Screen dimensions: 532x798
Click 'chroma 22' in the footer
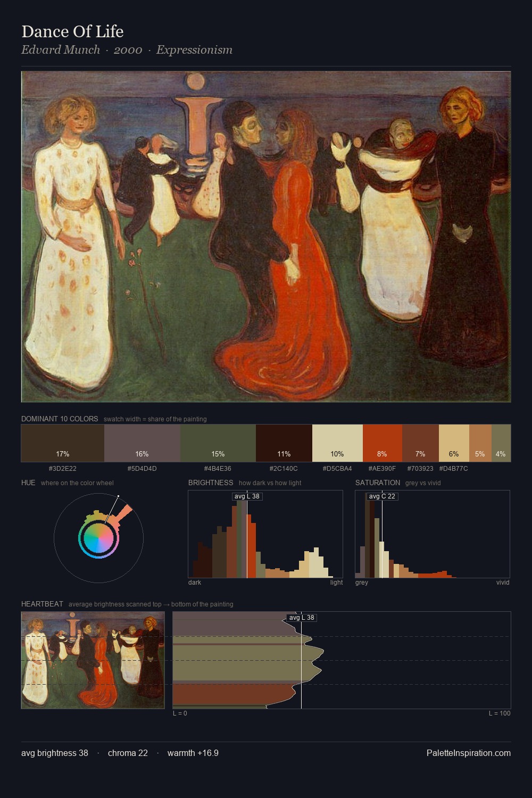[x=128, y=753]
